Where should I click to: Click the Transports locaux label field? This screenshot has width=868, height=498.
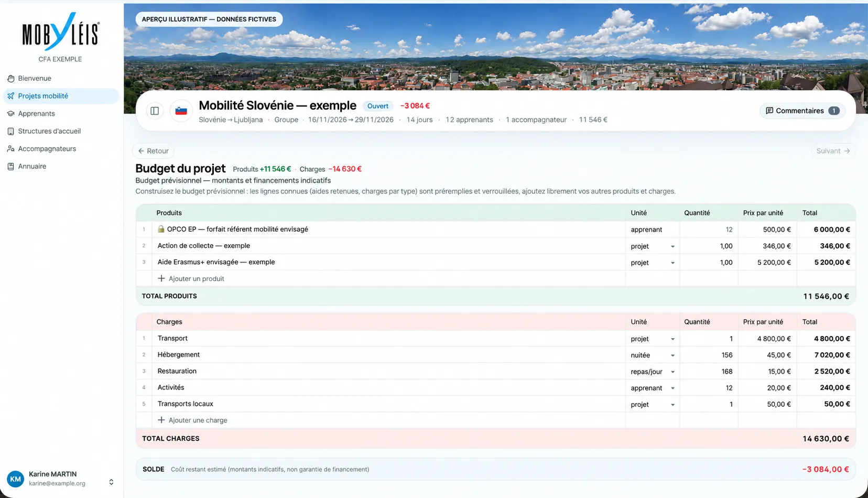coord(388,404)
